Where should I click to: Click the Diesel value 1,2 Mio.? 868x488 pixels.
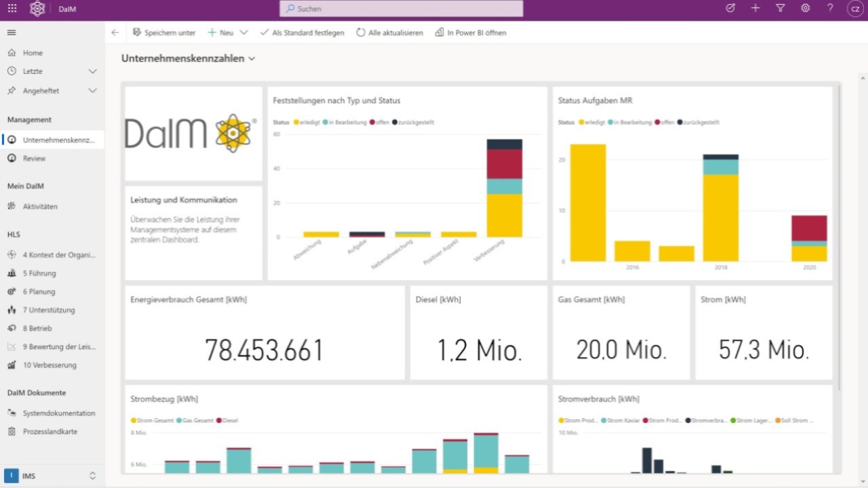coord(479,350)
